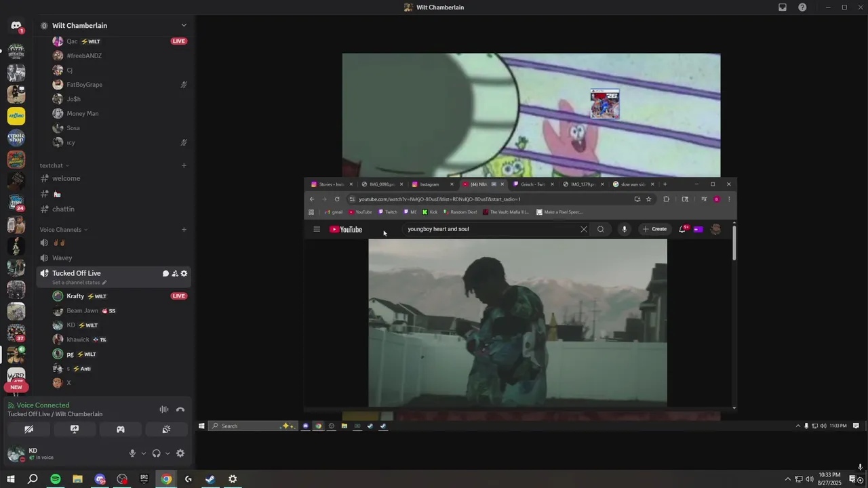
Task: Open File Explorer from the taskbar
Action: (x=78, y=479)
